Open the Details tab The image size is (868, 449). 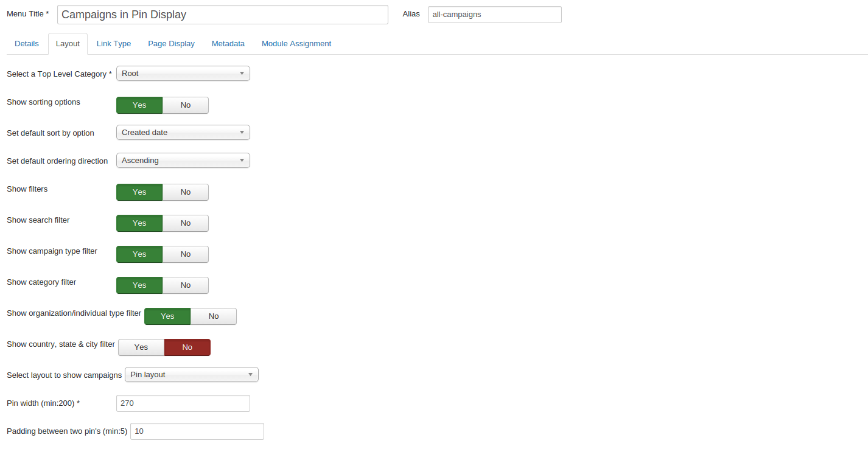click(27, 44)
